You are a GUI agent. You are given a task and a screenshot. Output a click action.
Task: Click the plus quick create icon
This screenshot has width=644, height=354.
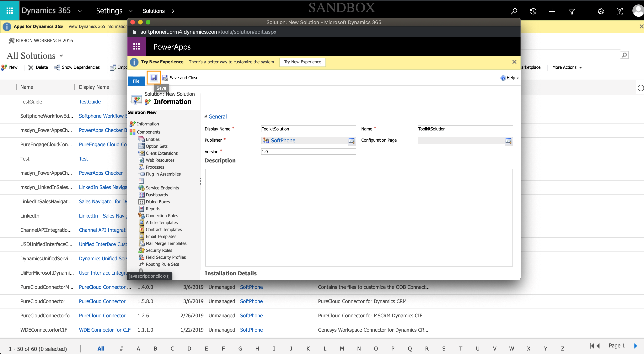pos(552,11)
